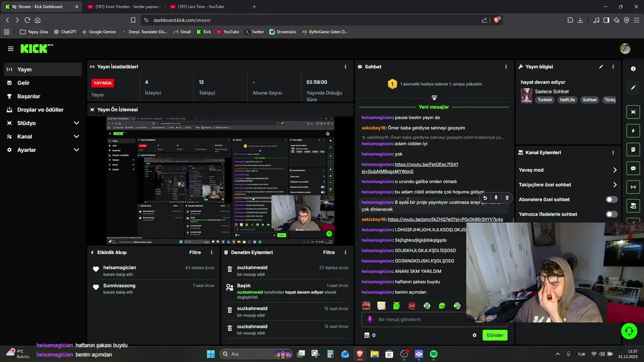644x362 pixels.
Task: Select Yayın in the sidebar
Action: [x=42, y=69]
